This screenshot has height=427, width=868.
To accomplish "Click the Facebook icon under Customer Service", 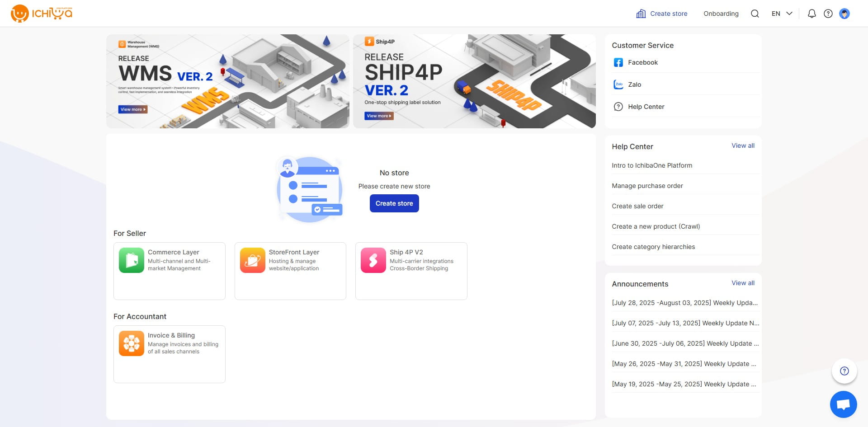I will pos(618,62).
